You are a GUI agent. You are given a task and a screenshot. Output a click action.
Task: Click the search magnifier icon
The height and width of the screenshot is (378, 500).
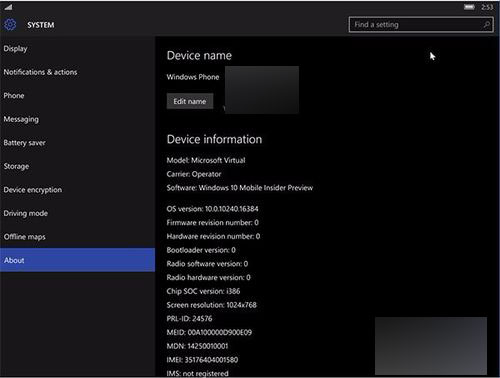point(486,25)
